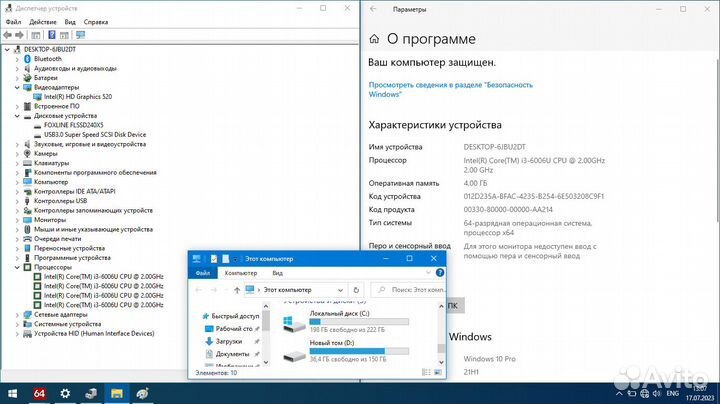Click the Windows Start button
The width and height of the screenshot is (720, 404).
click(x=12, y=393)
